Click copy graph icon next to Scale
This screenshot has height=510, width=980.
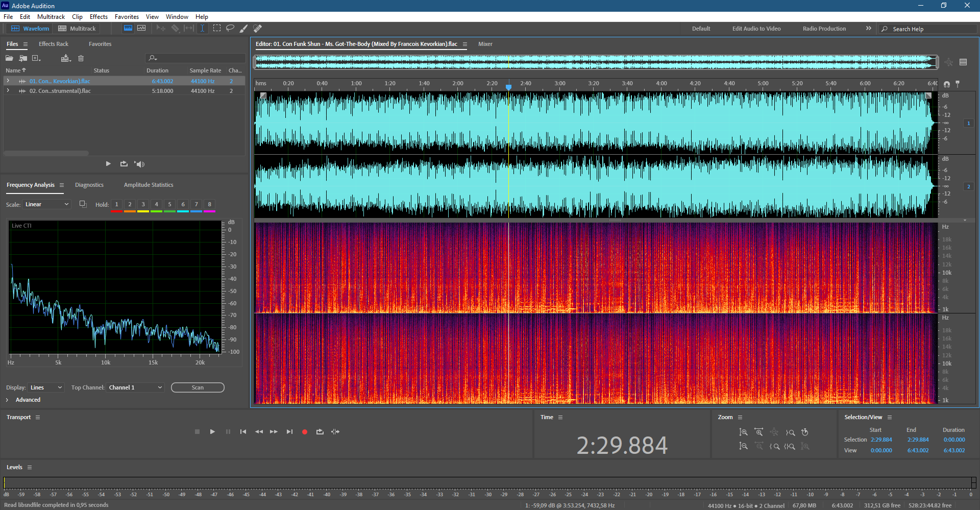[83, 204]
